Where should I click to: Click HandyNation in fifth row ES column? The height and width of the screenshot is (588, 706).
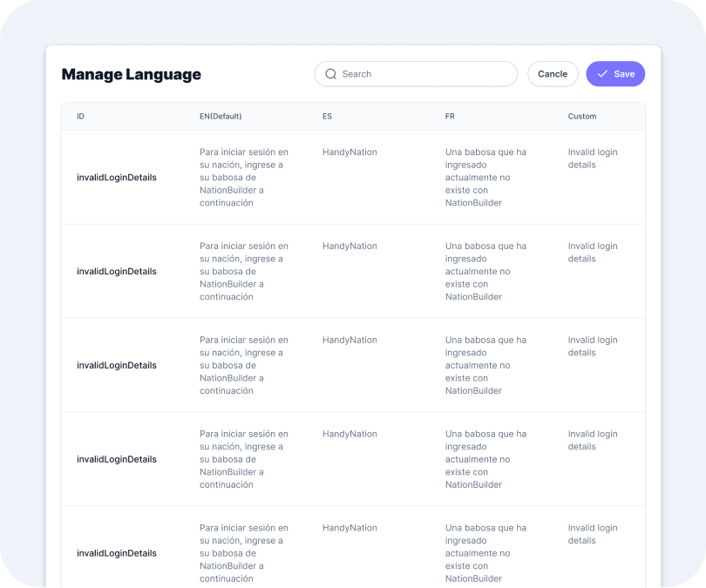coord(350,529)
